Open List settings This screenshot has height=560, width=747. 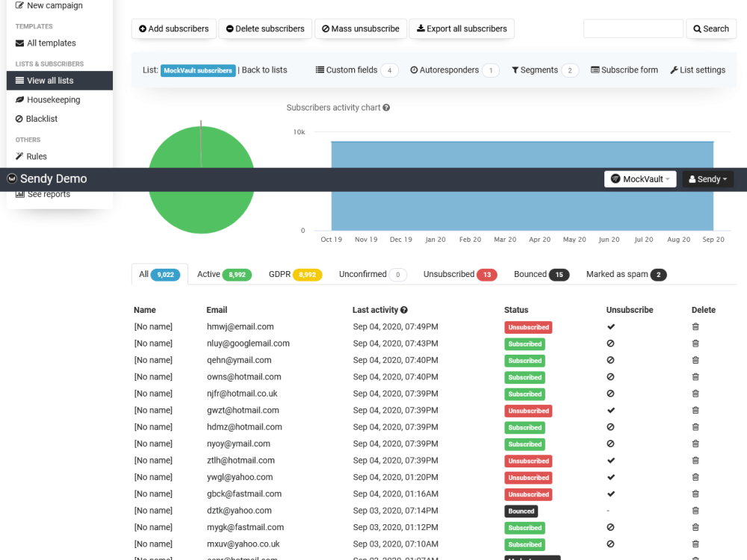pyautogui.click(x=698, y=70)
